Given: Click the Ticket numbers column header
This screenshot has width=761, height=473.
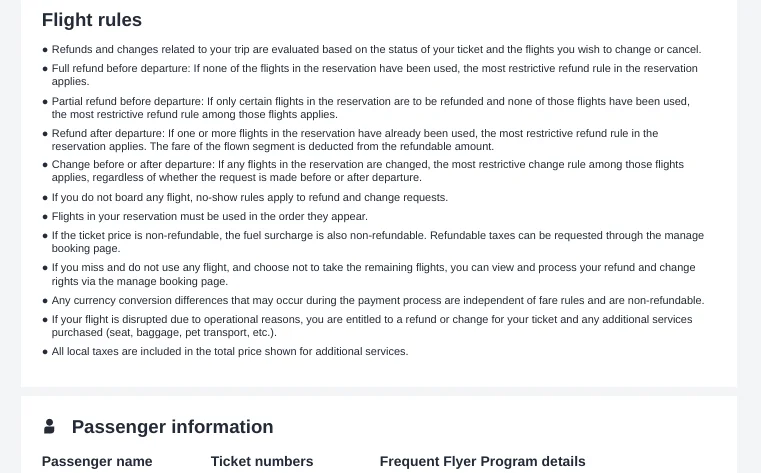Looking at the screenshot, I should click(x=262, y=461).
